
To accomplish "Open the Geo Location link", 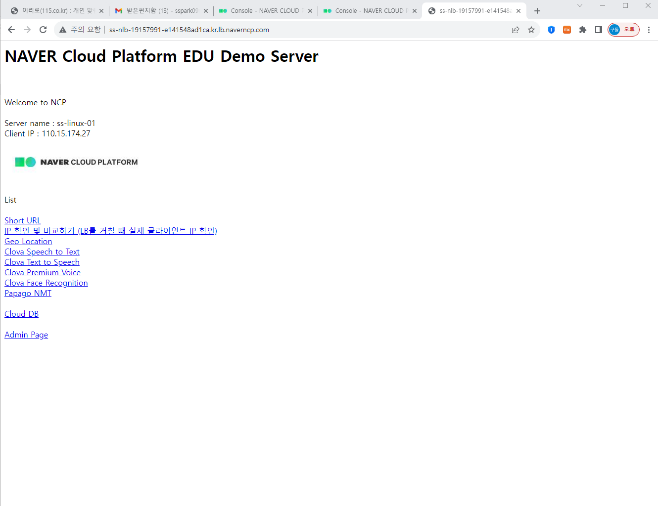I will click(28, 241).
